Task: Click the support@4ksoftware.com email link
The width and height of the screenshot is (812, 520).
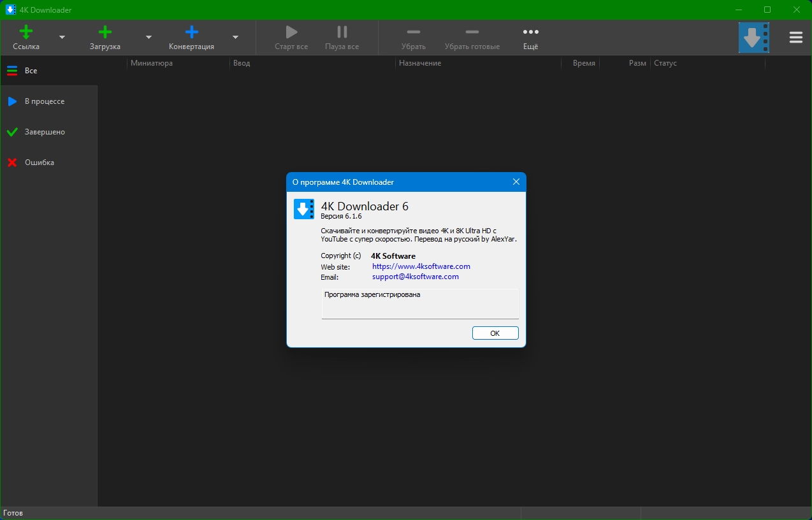Action: [415, 277]
